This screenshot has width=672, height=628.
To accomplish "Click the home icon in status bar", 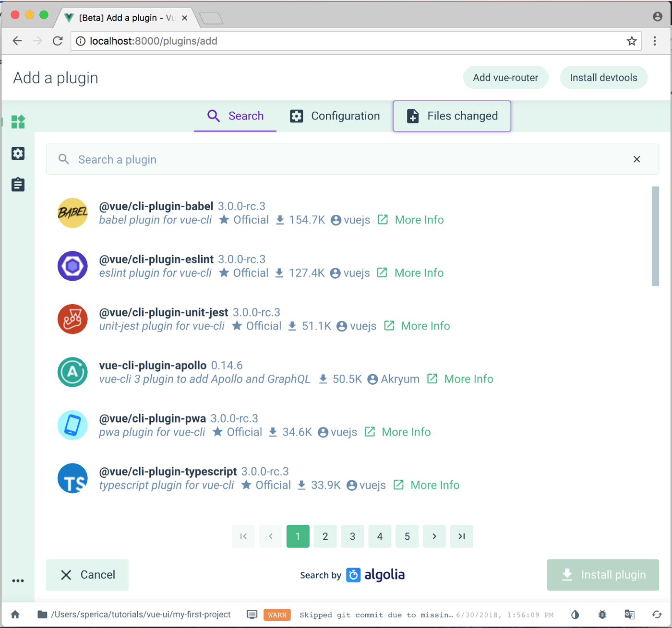I will [15, 615].
